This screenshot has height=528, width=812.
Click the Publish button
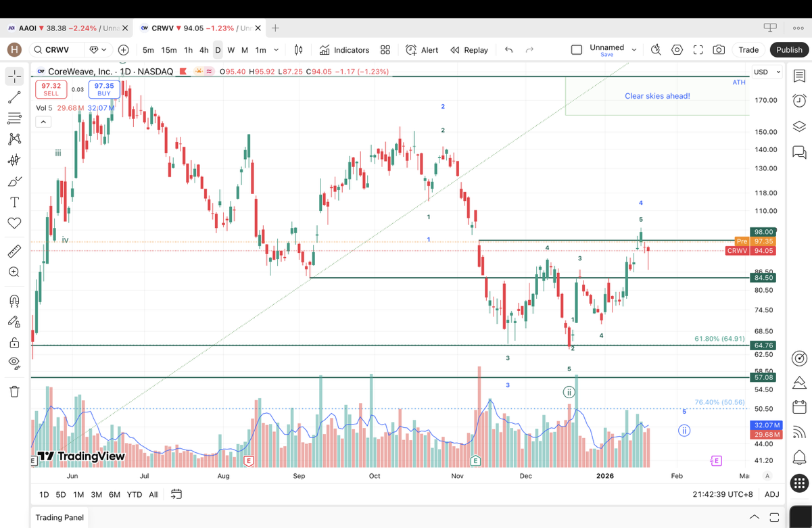point(789,50)
